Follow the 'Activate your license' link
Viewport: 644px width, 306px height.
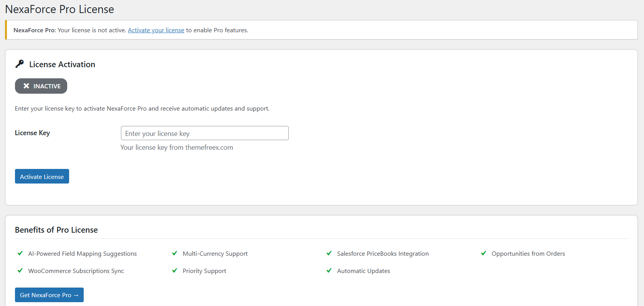click(156, 30)
